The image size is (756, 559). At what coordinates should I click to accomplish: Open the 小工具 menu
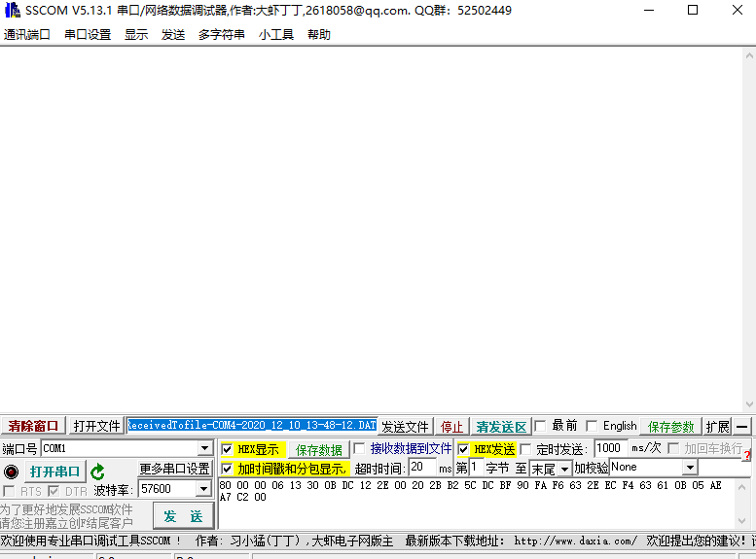[x=275, y=35]
